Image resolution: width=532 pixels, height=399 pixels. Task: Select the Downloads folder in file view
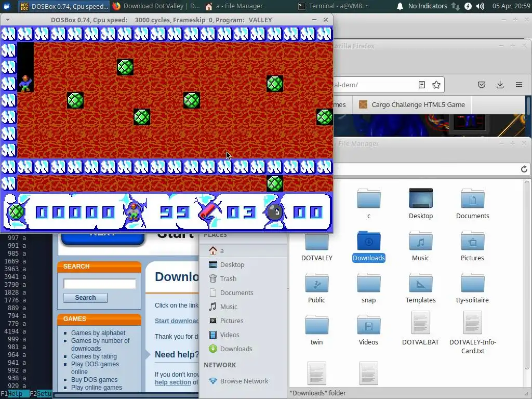(369, 247)
